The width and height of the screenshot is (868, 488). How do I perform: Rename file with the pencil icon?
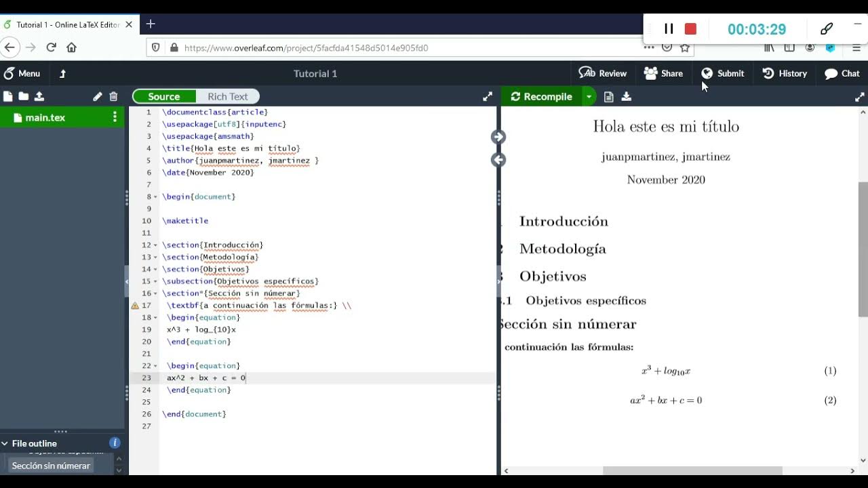coord(98,96)
